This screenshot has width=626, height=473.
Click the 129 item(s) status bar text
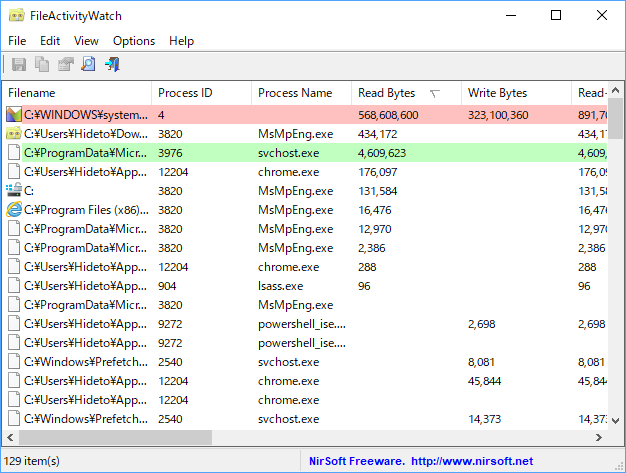click(32, 461)
